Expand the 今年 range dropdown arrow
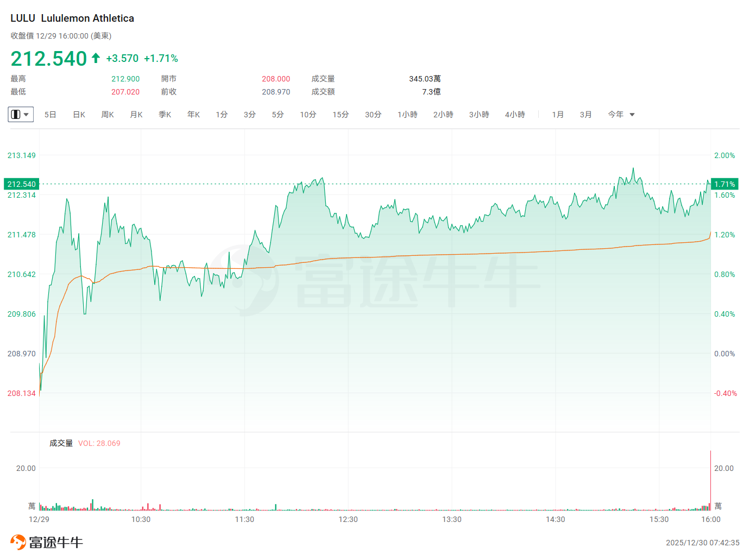The height and width of the screenshot is (560, 750). (632, 115)
